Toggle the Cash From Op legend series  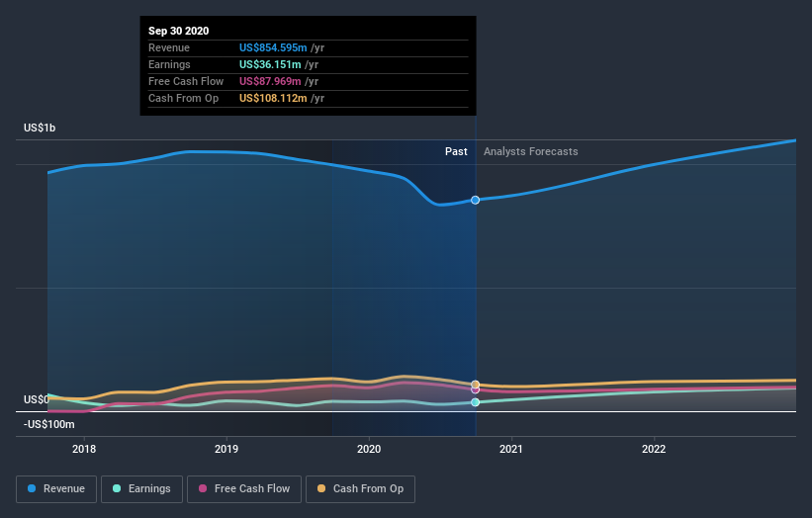click(360, 489)
